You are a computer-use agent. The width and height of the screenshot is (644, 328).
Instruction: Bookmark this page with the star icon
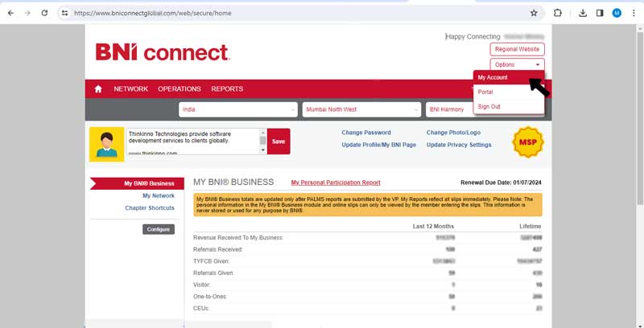(534, 13)
